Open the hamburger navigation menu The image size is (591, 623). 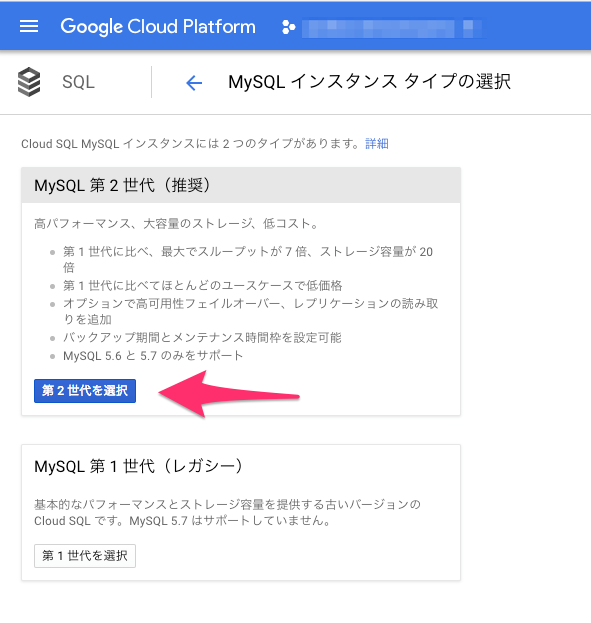[29, 27]
